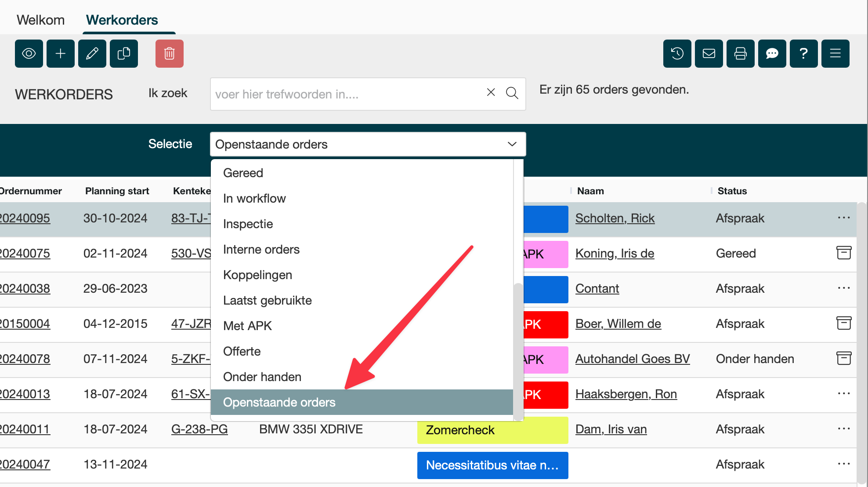Collapse the Selectie dropdown chevron

tap(512, 144)
